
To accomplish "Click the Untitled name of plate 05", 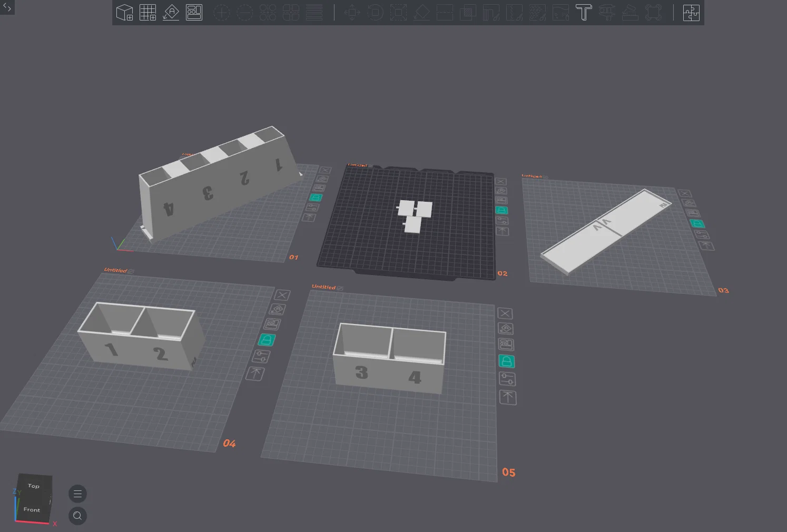I will click(323, 287).
